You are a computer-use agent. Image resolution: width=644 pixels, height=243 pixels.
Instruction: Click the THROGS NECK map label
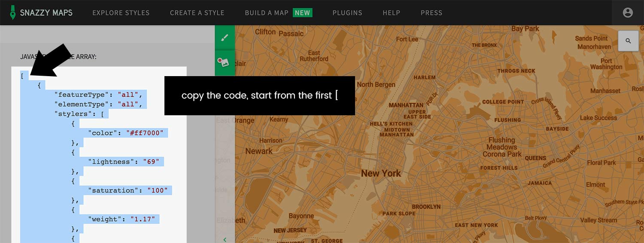click(x=516, y=71)
